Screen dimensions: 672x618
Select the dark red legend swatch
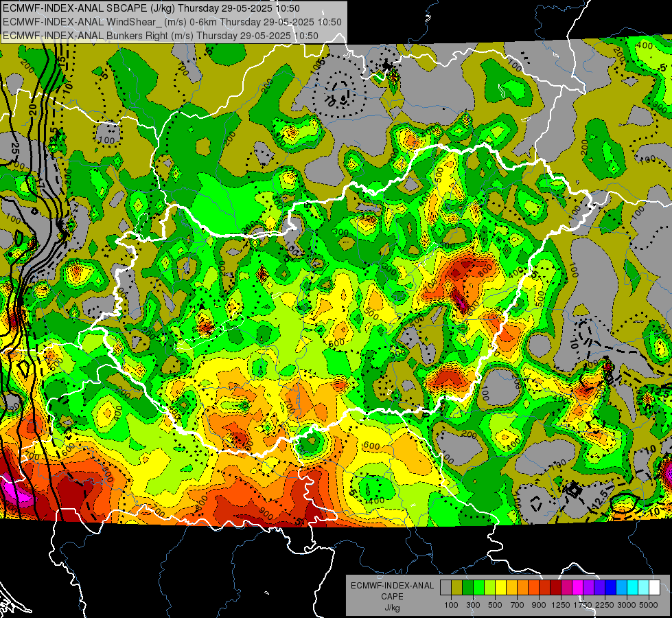point(556,587)
